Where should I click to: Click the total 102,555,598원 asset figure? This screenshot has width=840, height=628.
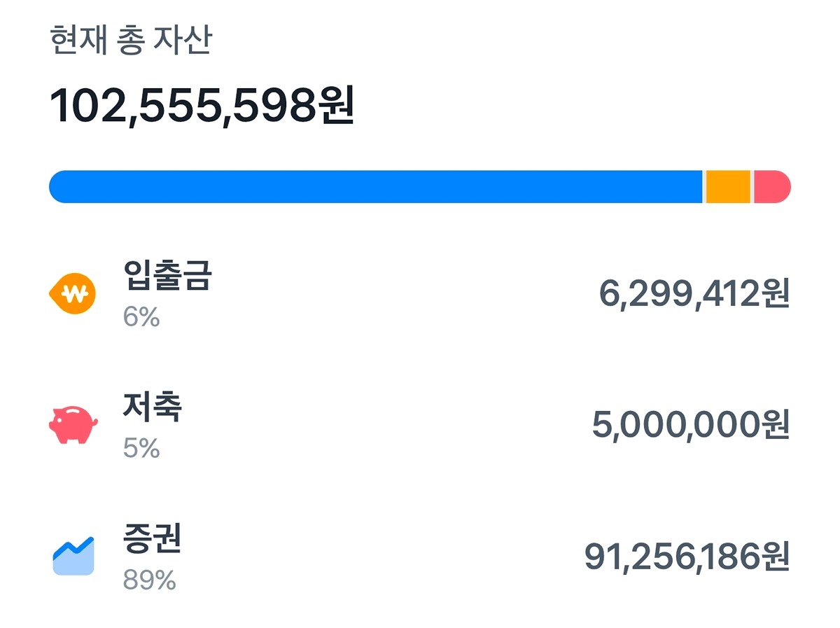coord(202,107)
